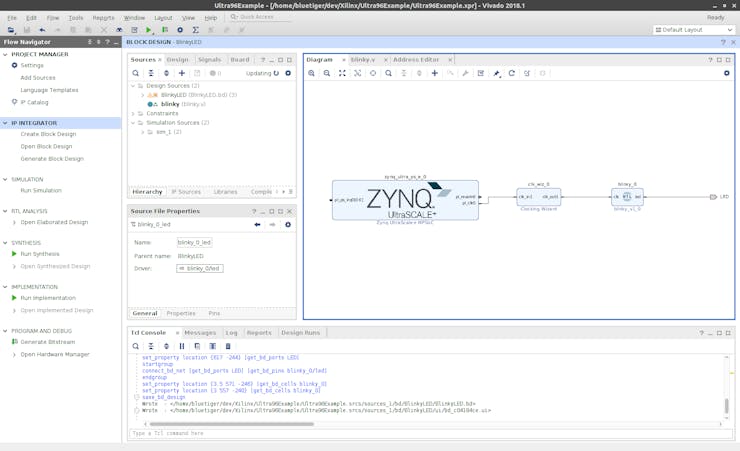Open the File menu
Image resolution: width=740 pixels, height=451 pixels.
tap(12, 18)
